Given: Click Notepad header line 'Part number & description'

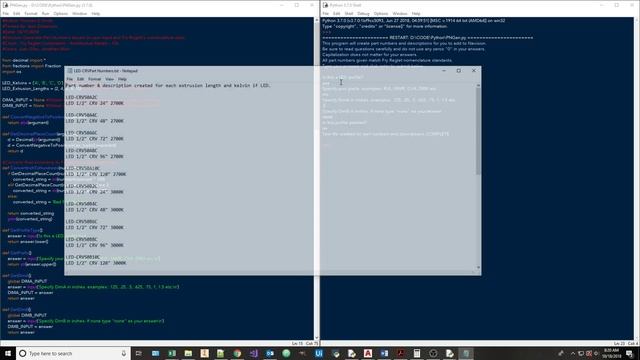Looking at the screenshot, I should coord(168,86).
